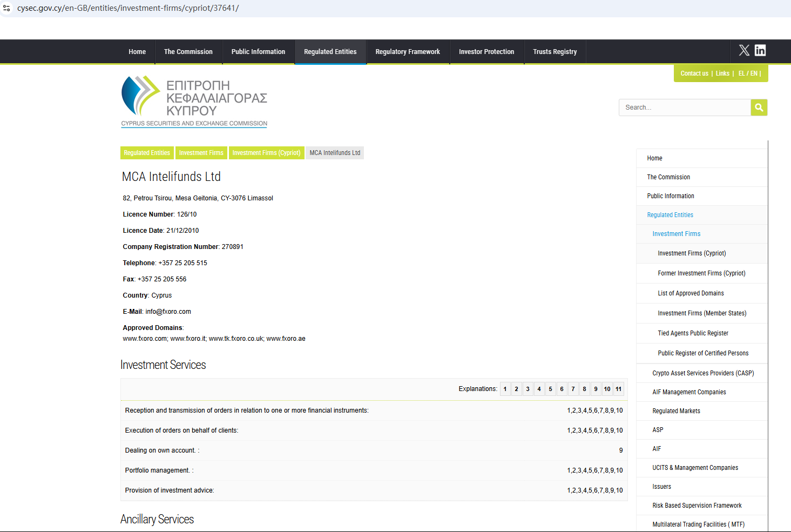791x532 pixels.
Task: Show explanation number 7
Action: coord(573,389)
